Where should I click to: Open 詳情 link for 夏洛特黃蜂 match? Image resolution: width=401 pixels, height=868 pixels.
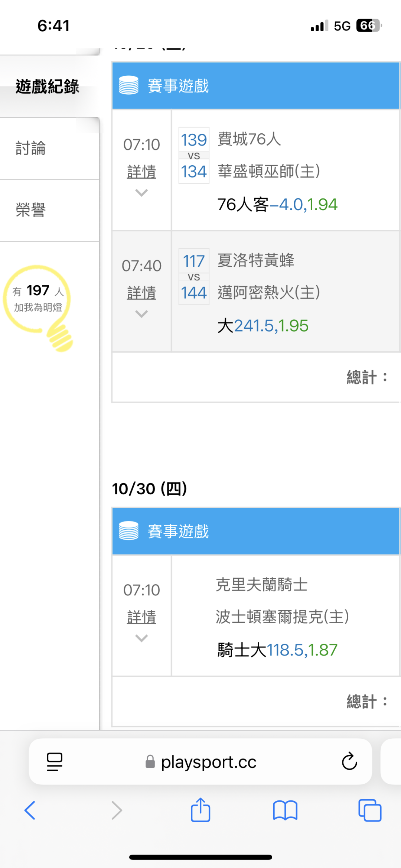141,293
